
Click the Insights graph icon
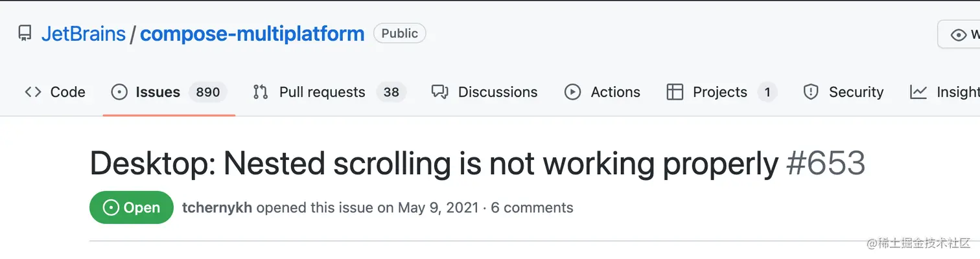pyautogui.click(x=918, y=92)
